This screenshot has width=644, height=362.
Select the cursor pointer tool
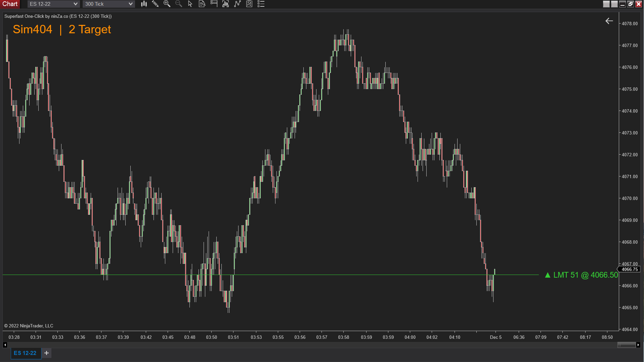click(190, 4)
